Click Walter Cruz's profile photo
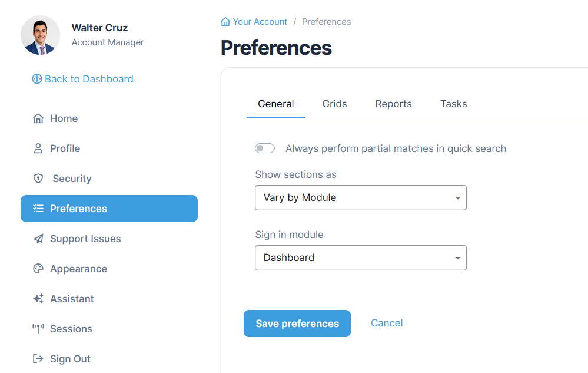 point(40,35)
